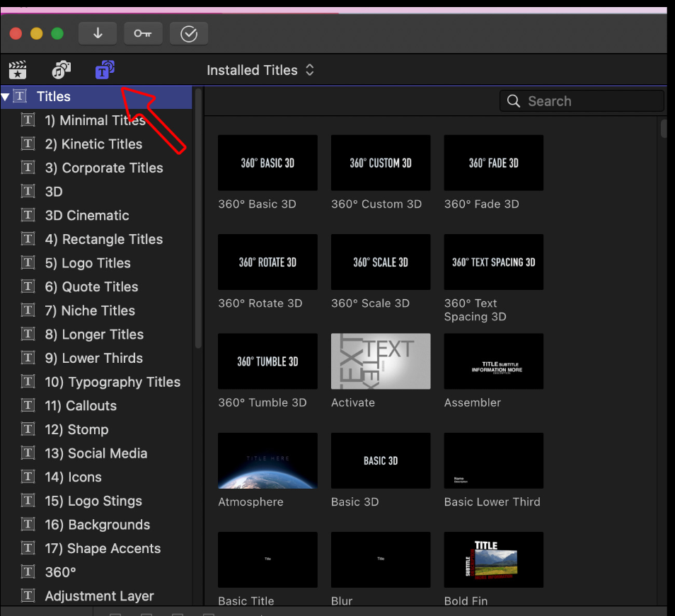Select the Atmosphere title thumbnail
The width and height of the screenshot is (675, 616).
coord(267,460)
